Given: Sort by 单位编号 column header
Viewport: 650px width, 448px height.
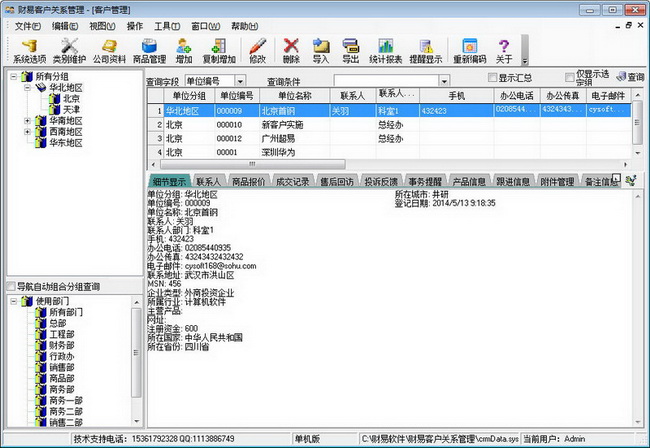Looking at the screenshot, I should [237, 96].
